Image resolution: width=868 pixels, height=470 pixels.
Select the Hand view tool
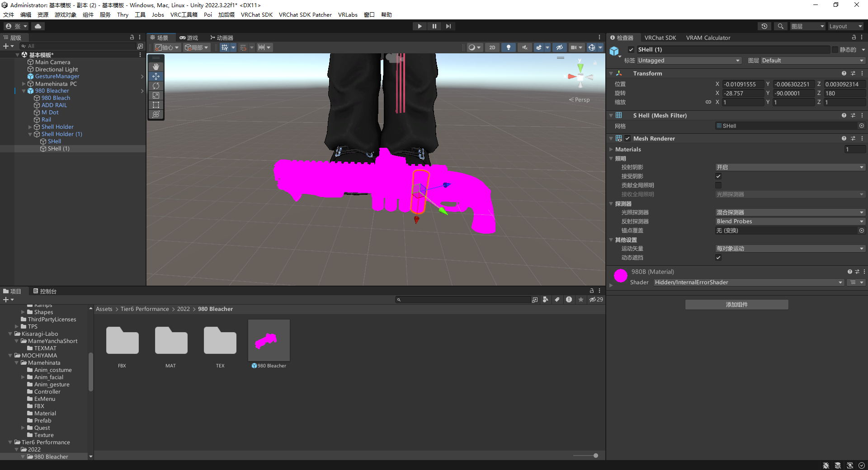[x=156, y=66]
